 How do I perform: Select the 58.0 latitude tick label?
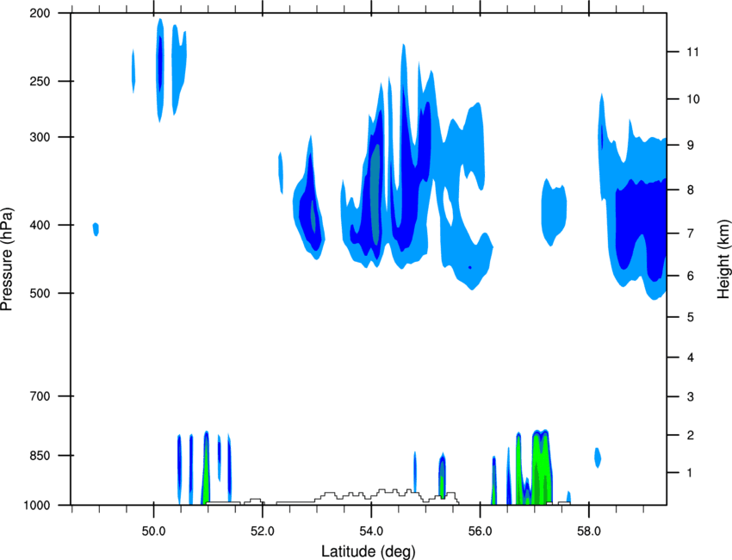(589, 532)
